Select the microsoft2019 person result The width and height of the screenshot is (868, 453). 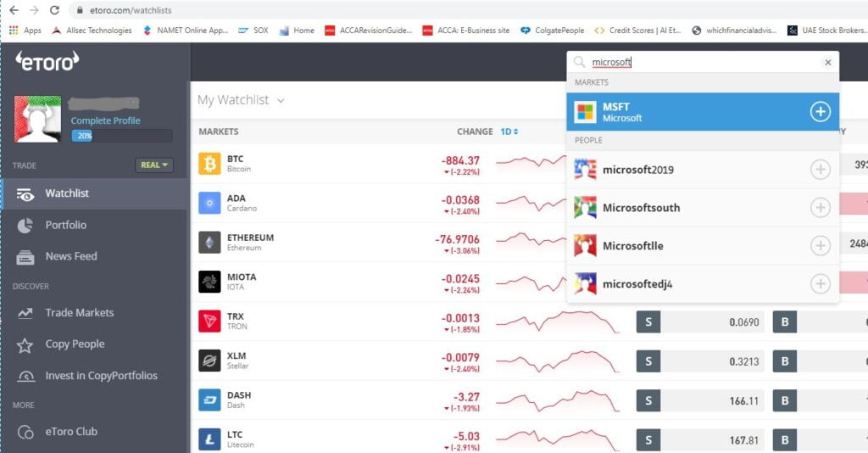pyautogui.click(x=703, y=170)
